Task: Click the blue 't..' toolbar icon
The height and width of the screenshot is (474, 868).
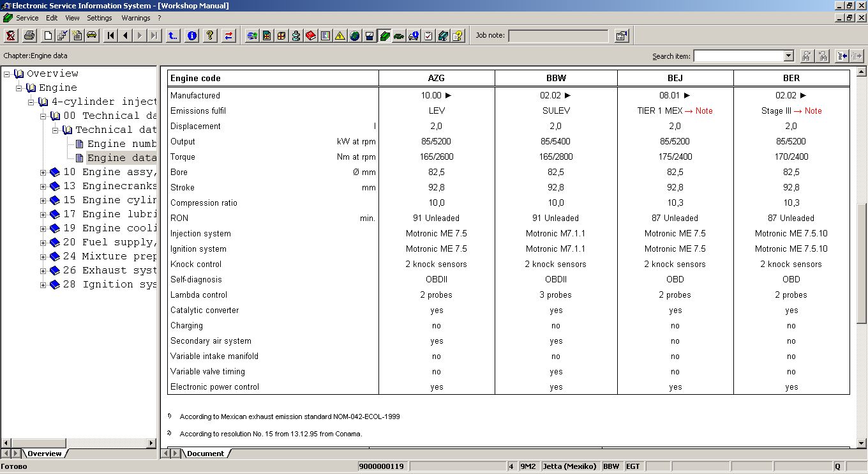Action: pos(173,36)
